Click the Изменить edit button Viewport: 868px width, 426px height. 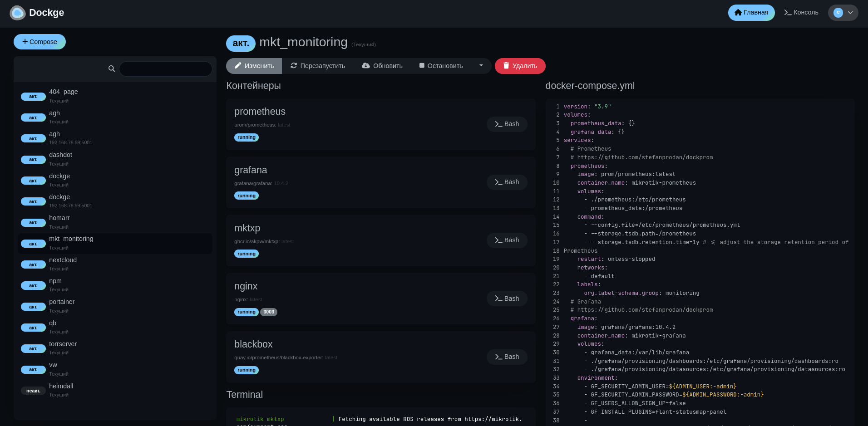pyautogui.click(x=254, y=66)
